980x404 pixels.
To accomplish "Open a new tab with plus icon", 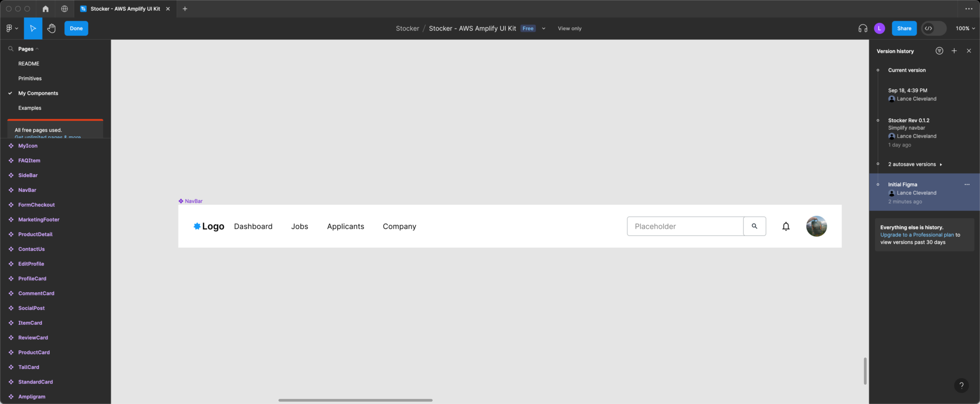I will 185,9.
